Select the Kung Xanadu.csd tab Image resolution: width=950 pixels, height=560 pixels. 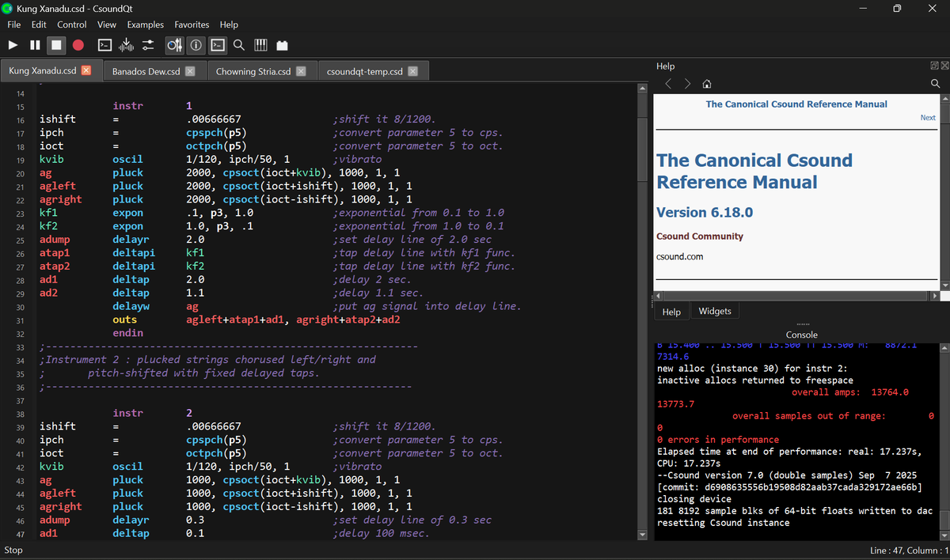(x=43, y=70)
